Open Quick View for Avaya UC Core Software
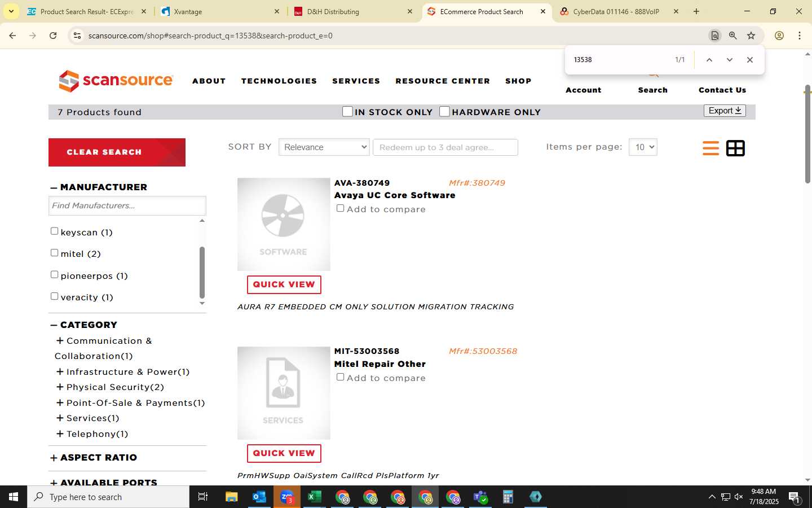 pyautogui.click(x=284, y=284)
